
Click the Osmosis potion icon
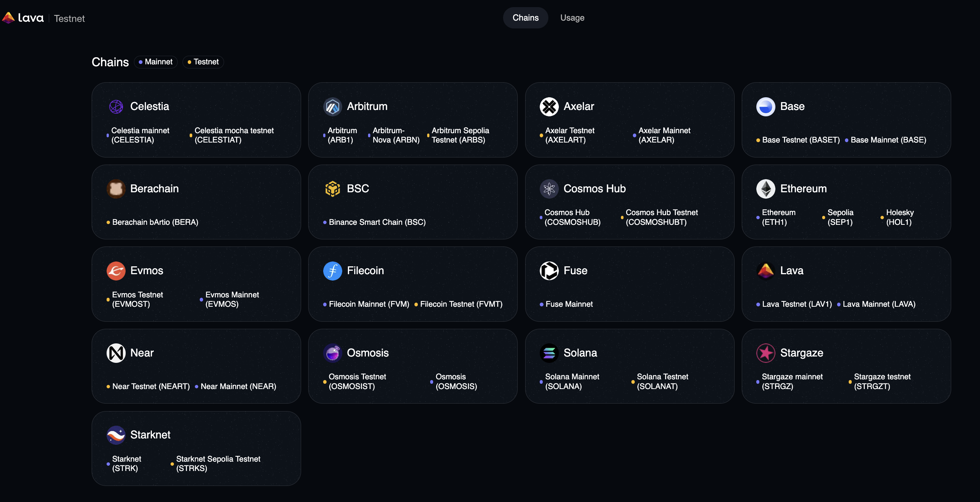(x=333, y=353)
